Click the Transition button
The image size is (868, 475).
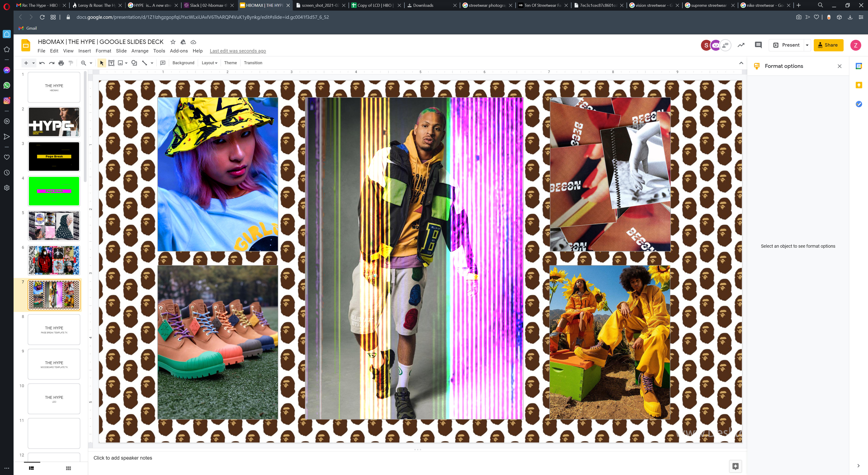[253, 63]
